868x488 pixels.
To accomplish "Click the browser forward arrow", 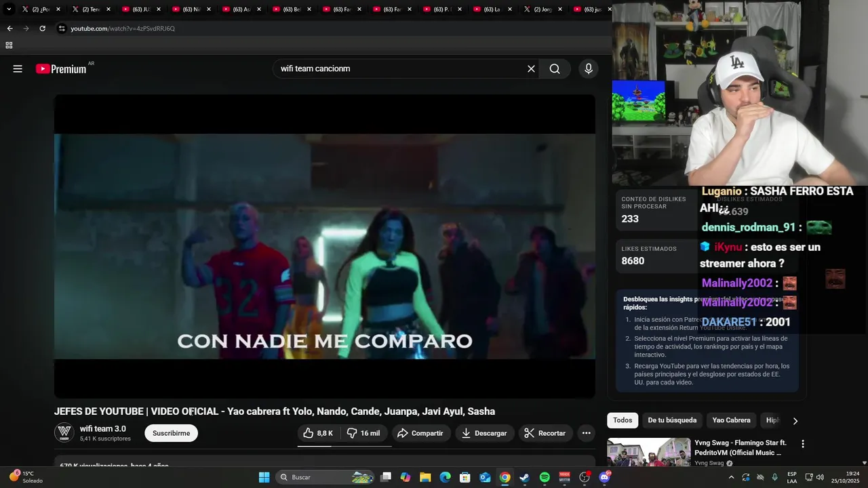I will pyautogui.click(x=26, y=28).
